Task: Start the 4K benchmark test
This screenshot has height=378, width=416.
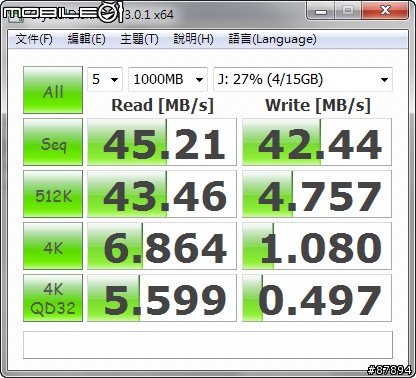Action: pos(53,246)
